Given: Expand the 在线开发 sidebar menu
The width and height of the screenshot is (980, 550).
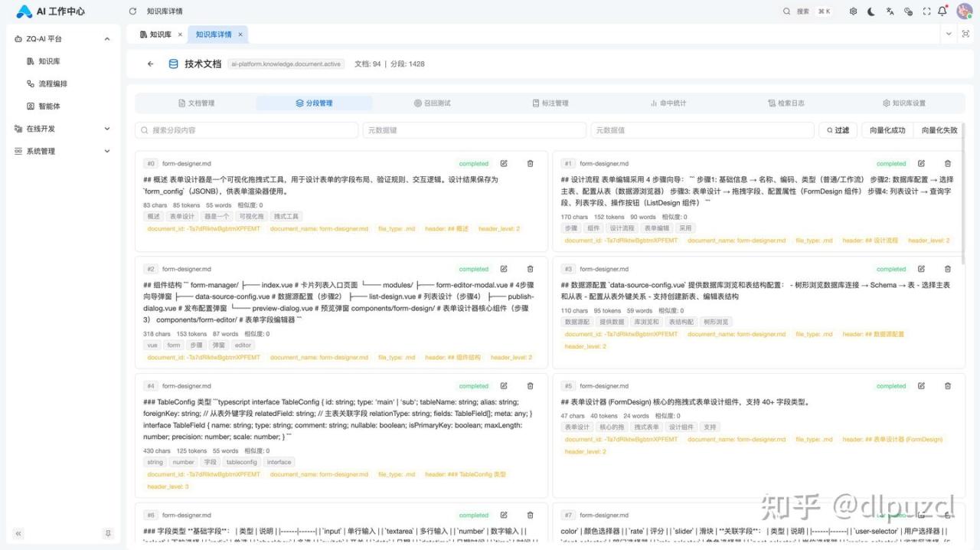Looking at the screenshot, I should [x=106, y=129].
